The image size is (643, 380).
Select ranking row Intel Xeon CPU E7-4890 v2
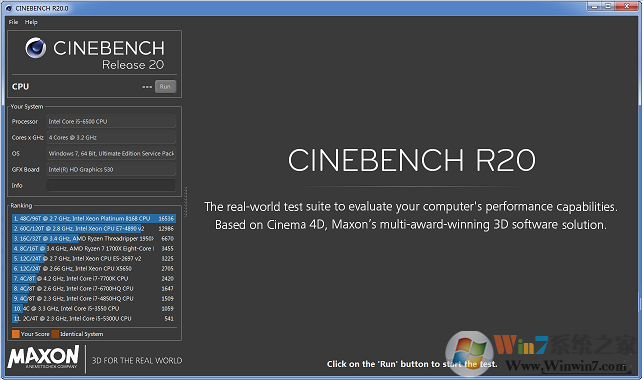coord(94,228)
